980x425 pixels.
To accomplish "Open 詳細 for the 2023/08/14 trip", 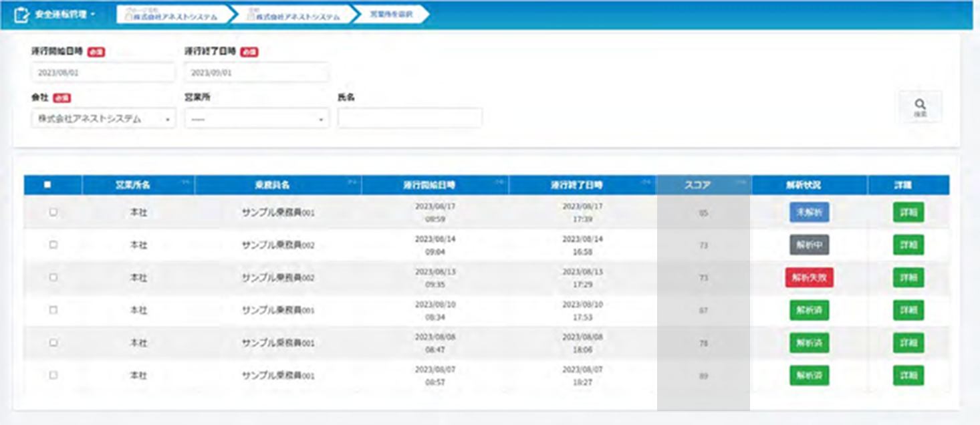I will pos(908,245).
